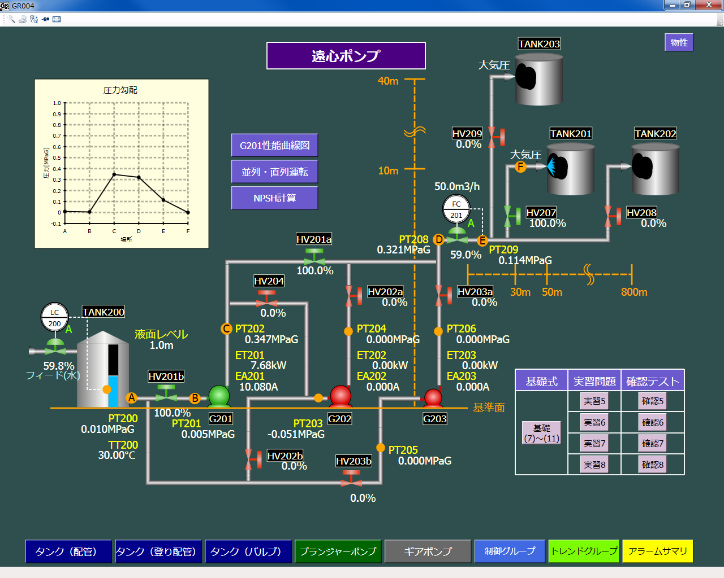Viewport: 724px width, 578px height.
Task: Click the G203 red pump icon
Action: pyautogui.click(x=432, y=397)
